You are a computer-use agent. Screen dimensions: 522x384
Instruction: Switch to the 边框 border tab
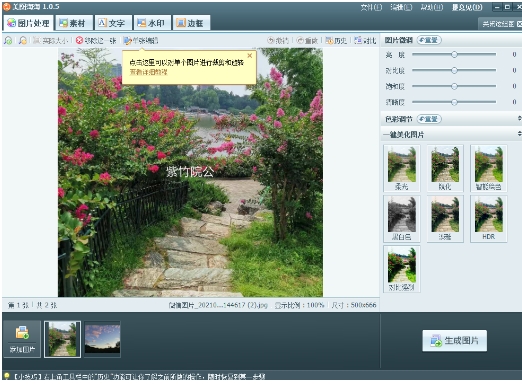click(x=191, y=23)
